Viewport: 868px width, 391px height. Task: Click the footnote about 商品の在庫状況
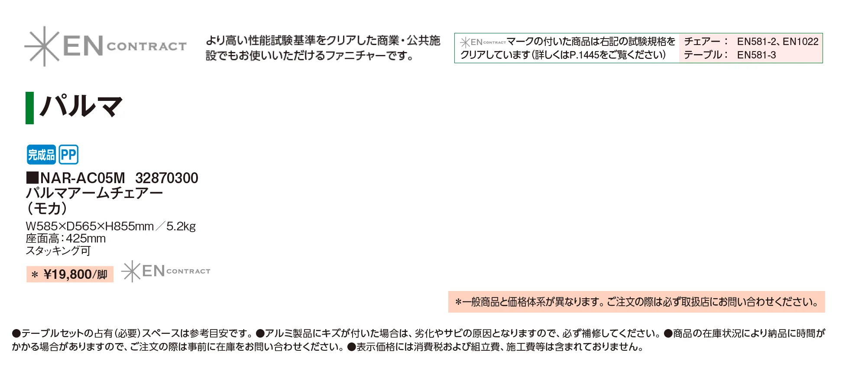click(x=418, y=340)
